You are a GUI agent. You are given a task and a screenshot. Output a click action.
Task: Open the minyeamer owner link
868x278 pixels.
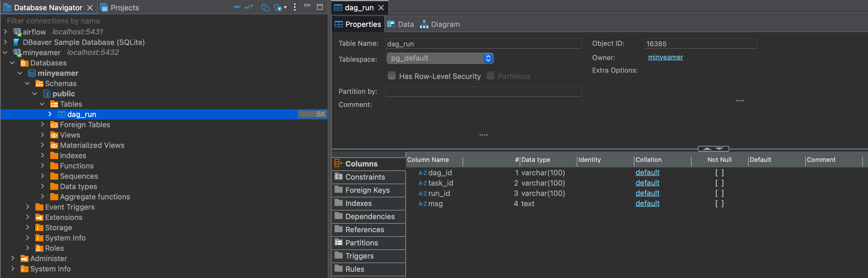(x=665, y=57)
